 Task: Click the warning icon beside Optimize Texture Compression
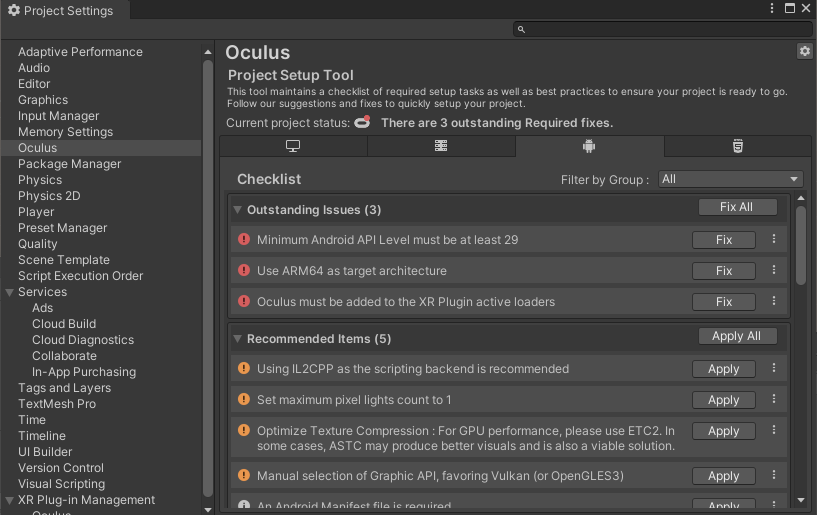coord(244,431)
